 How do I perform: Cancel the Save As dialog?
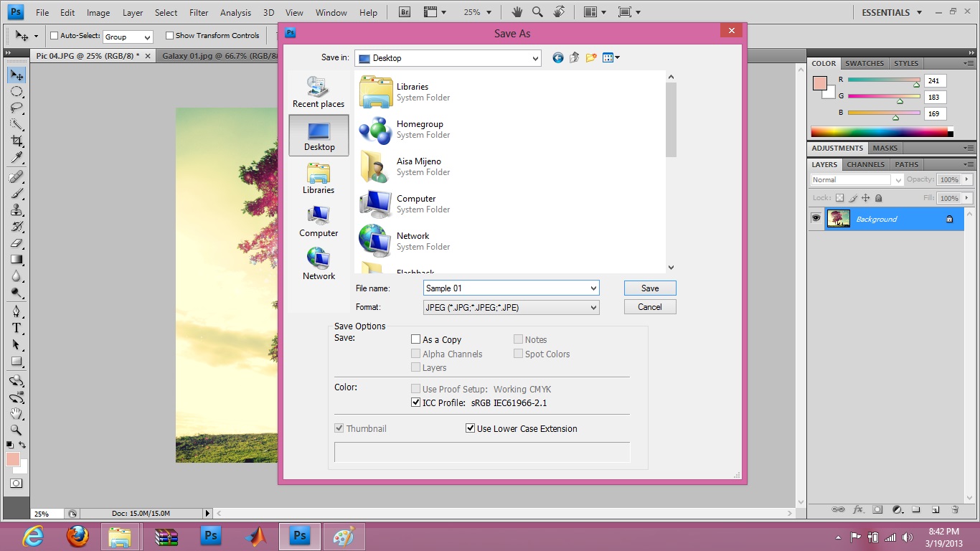click(x=650, y=306)
